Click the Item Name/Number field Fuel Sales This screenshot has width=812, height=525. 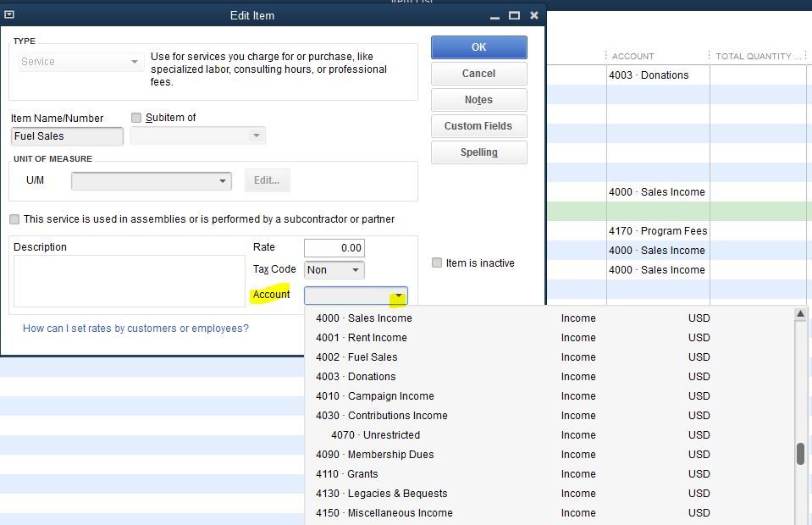point(67,136)
